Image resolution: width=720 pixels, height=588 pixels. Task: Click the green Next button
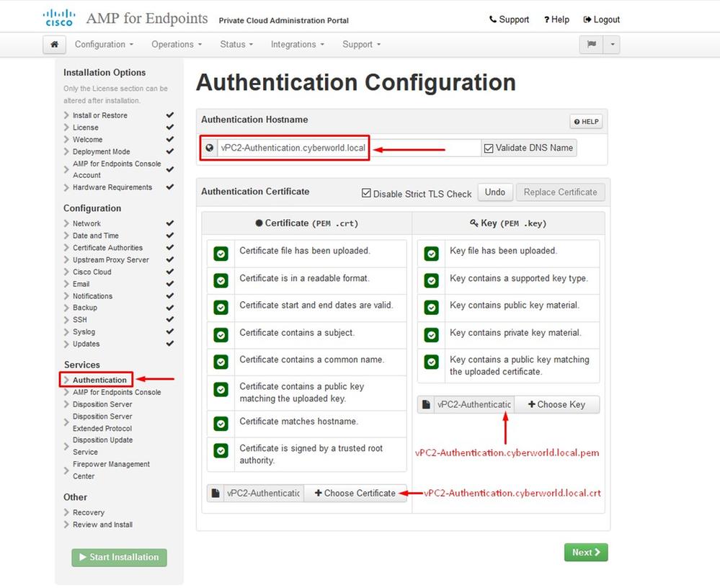pyautogui.click(x=586, y=553)
